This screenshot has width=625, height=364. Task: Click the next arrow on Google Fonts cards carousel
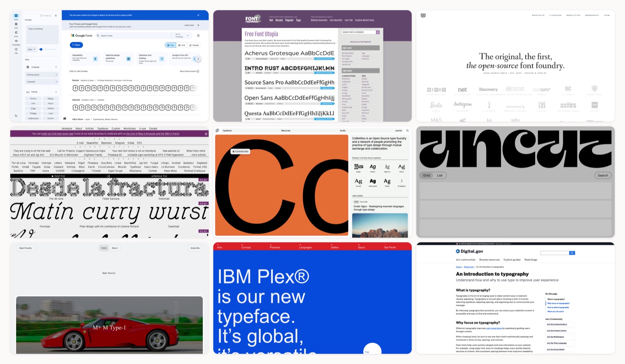tap(198, 59)
